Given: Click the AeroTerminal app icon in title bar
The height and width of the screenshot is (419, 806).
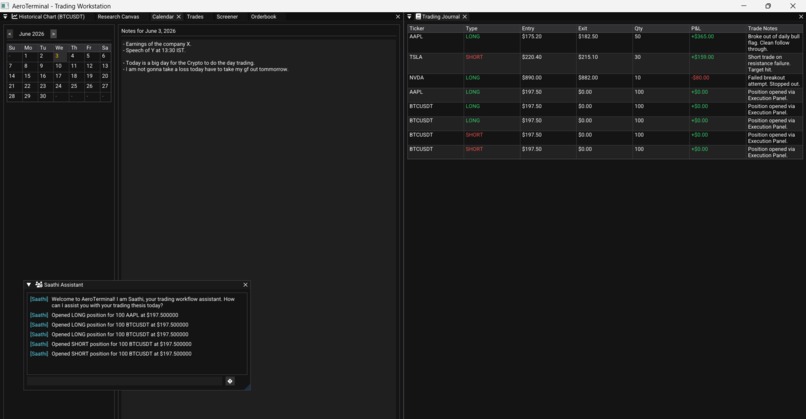Looking at the screenshot, I should click(5, 6).
